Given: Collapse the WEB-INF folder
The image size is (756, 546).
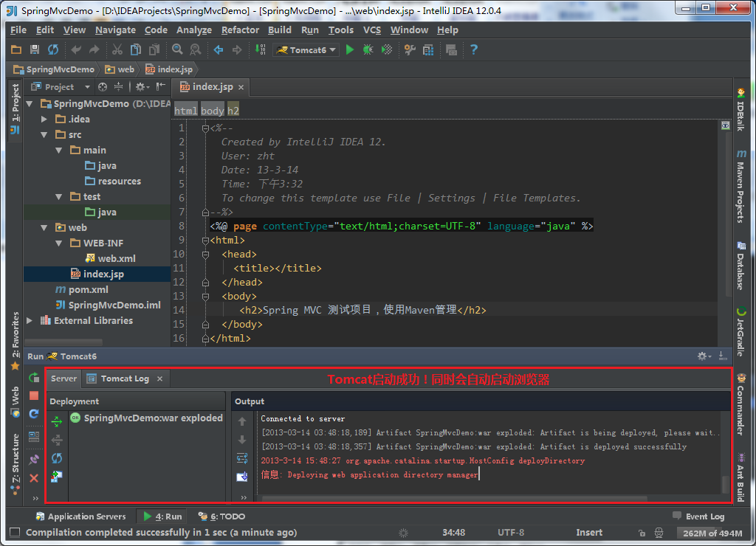Looking at the screenshot, I should coord(59,243).
